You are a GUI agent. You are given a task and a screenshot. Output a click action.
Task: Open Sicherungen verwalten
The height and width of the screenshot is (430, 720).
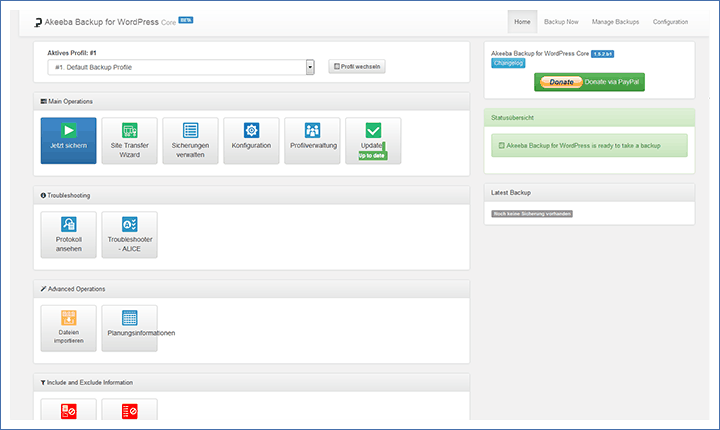(x=190, y=141)
